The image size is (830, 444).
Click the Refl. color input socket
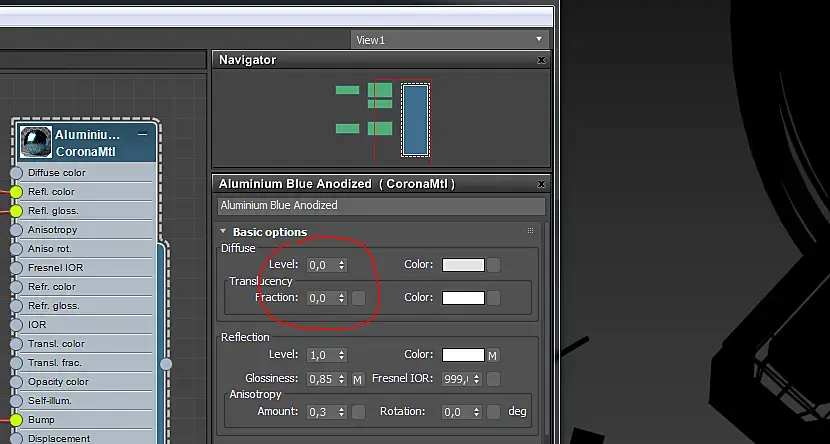(16, 192)
